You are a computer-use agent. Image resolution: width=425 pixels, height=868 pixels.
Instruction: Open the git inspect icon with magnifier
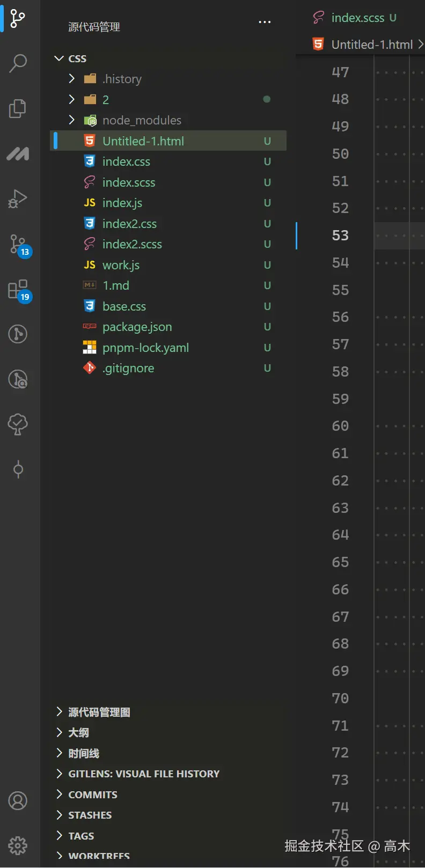point(18,379)
